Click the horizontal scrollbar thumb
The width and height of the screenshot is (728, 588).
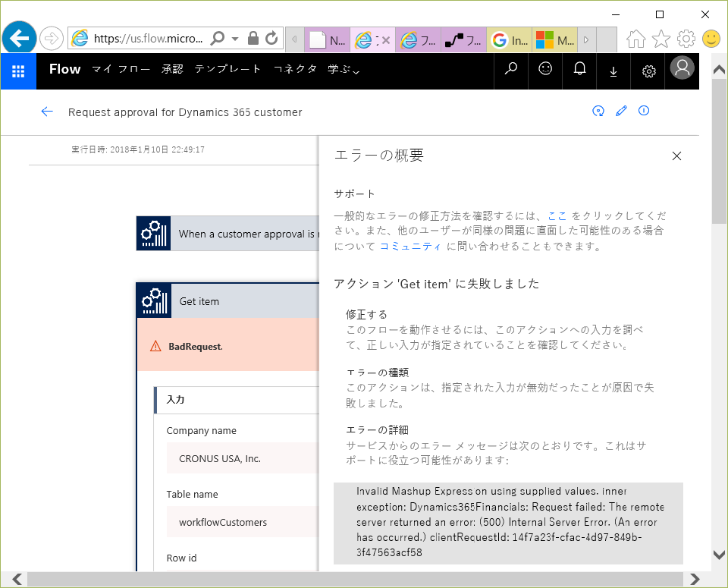(355, 579)
